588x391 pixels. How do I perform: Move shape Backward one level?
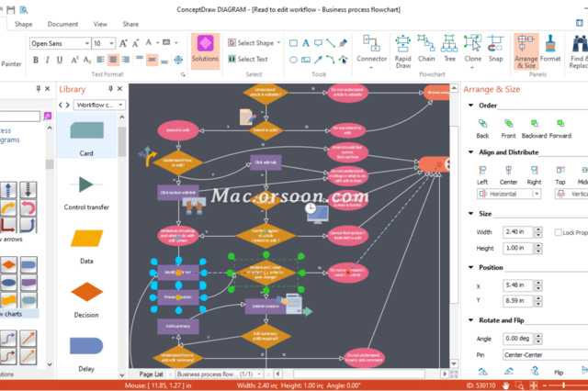coord(534,128)
